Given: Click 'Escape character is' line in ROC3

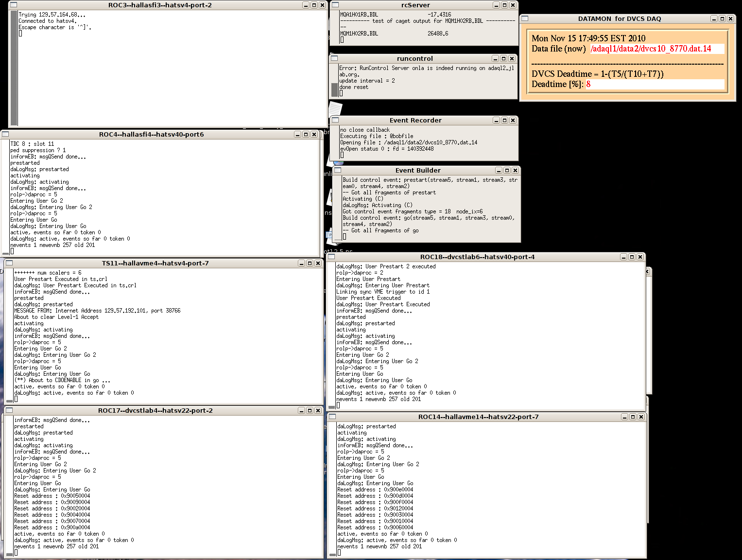Looking at the screenshot, I should point(55,27).
